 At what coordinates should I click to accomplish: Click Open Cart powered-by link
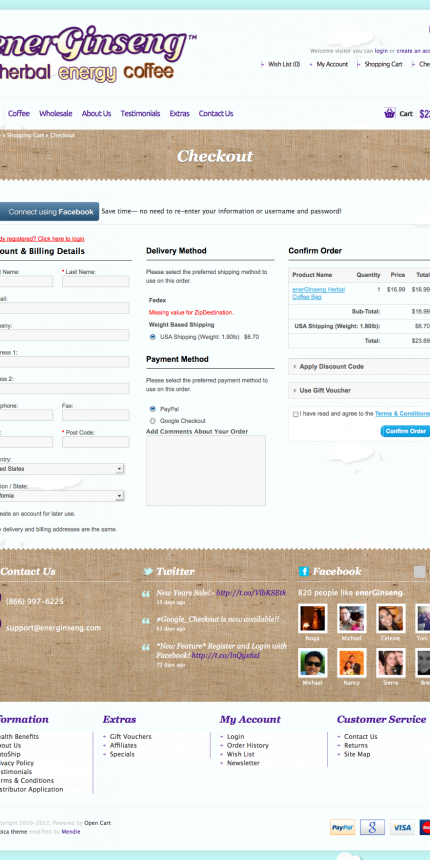[97, 823]
